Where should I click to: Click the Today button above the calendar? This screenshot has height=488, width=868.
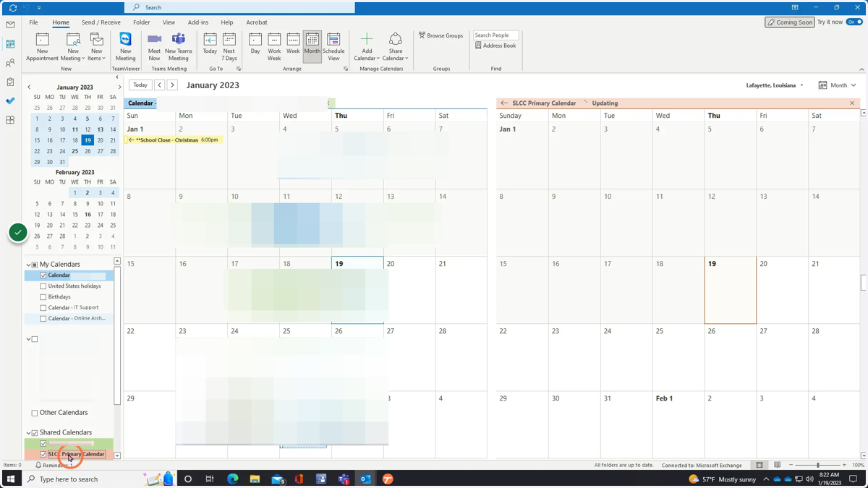[x=140, y=85]
